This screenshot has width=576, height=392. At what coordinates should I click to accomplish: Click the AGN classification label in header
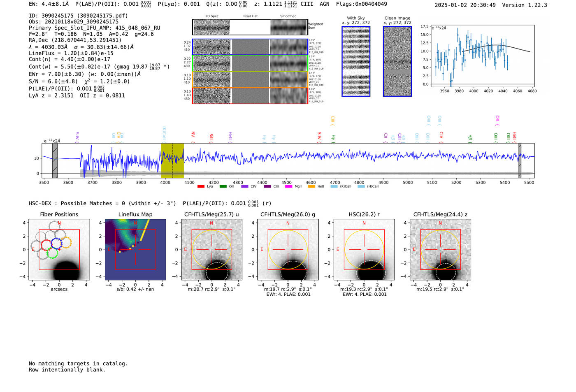click(325, 4)
